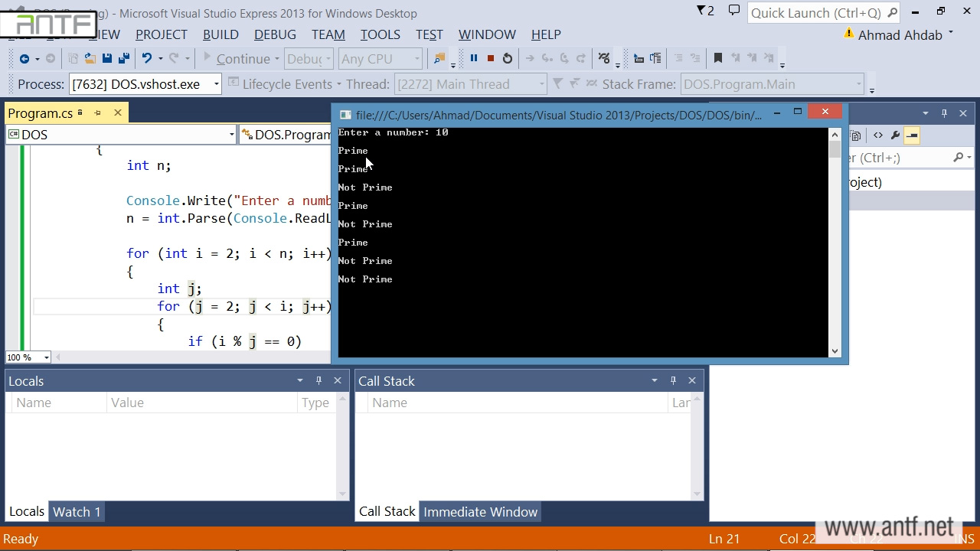The width and height of the screenshot is (980, 551).
Task: Click the Save All toolbar icon
Action: (x=123, y=58)
